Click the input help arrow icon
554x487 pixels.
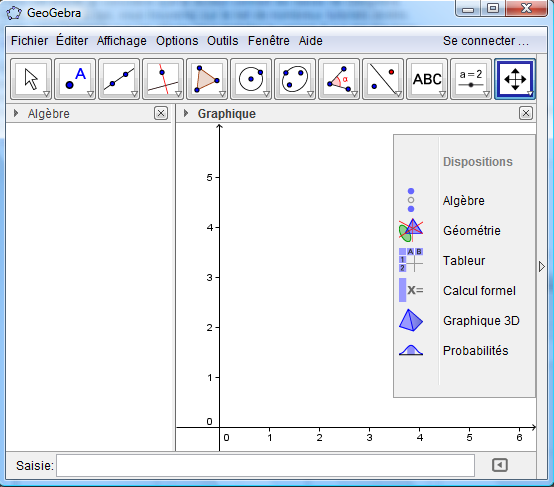pyautogui.click(x=500, y=465)
